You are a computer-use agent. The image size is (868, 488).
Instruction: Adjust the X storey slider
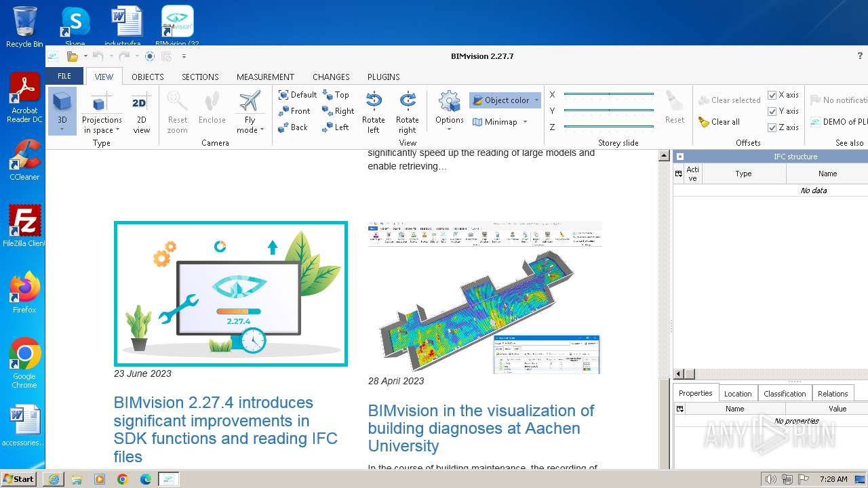[609, 94]
